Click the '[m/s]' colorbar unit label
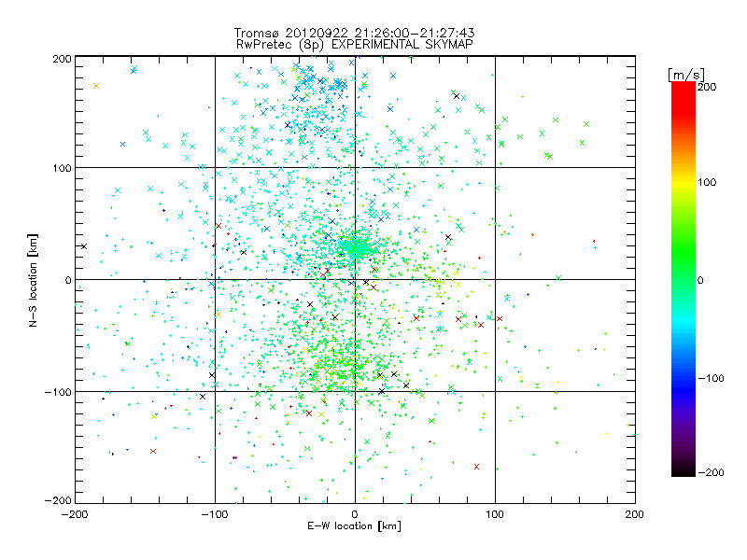 [x=686, y=75]
